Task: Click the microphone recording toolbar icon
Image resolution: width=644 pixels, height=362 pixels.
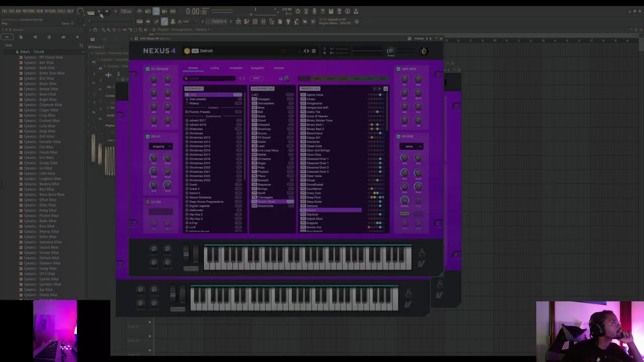Action: (x=314, y=11)
